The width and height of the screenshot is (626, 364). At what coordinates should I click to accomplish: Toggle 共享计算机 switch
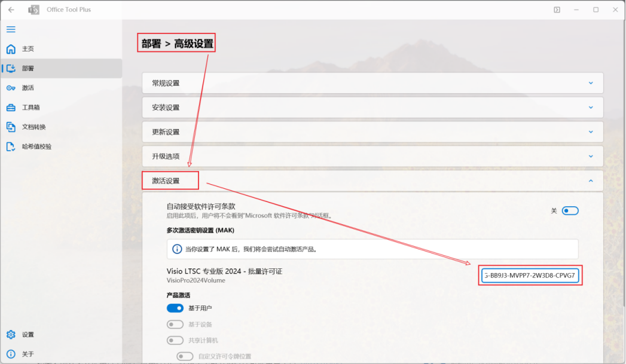tap(175, 341)
